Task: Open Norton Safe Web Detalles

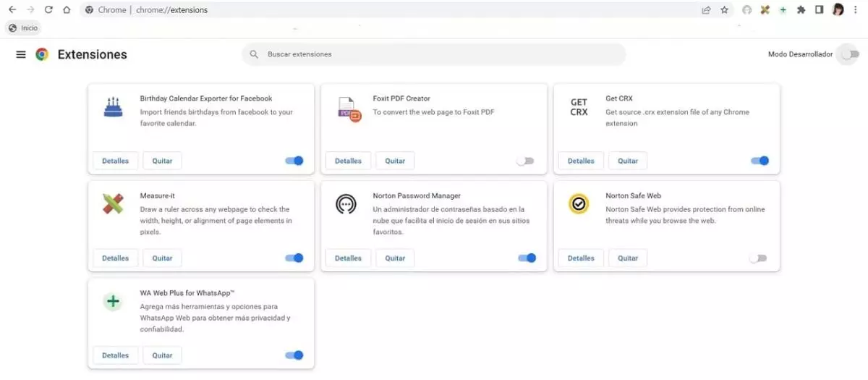Action: pyautogui.click(x=581, y=258)
